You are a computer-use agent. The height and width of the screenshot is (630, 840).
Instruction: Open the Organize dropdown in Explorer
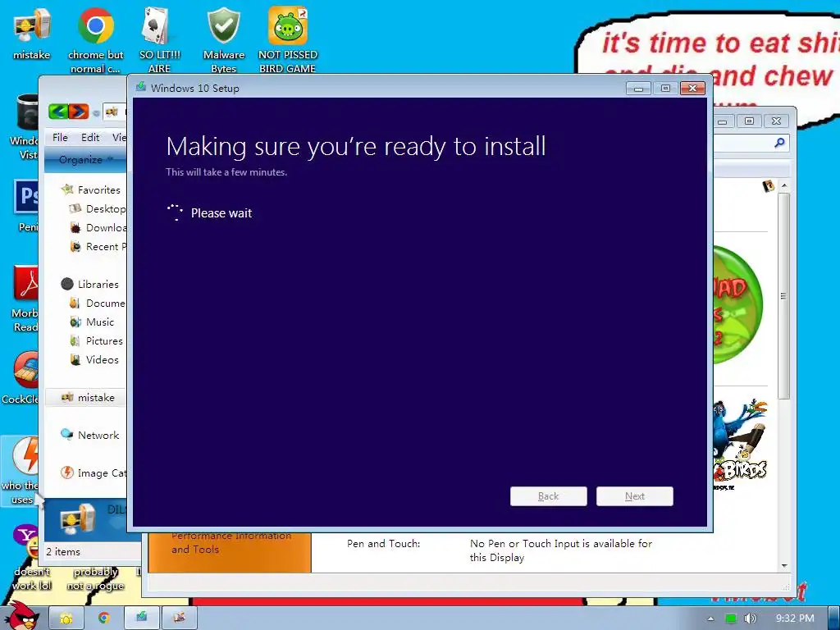coord(85,160)
